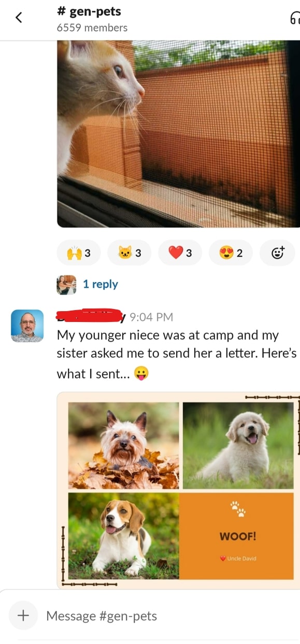Tap the plus attachment button

[x=23, y=616]
